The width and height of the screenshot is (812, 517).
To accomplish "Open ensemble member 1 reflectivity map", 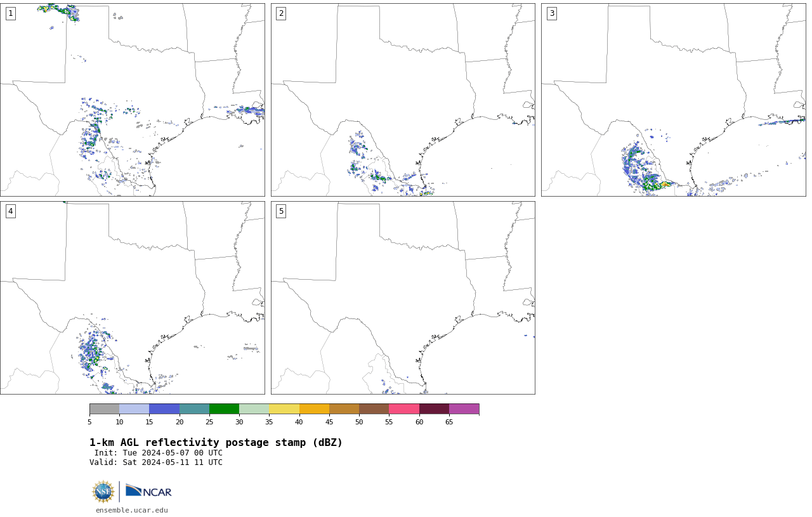I will click(132, 100).
